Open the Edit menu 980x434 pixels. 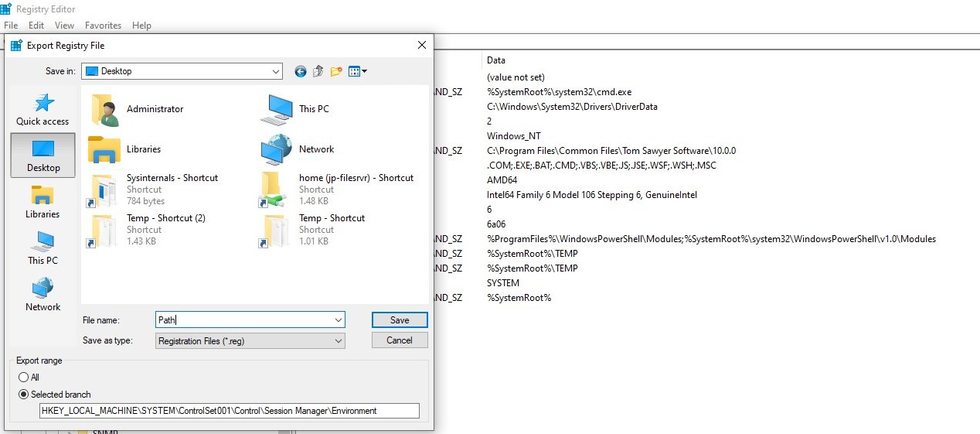pos(36,26)
